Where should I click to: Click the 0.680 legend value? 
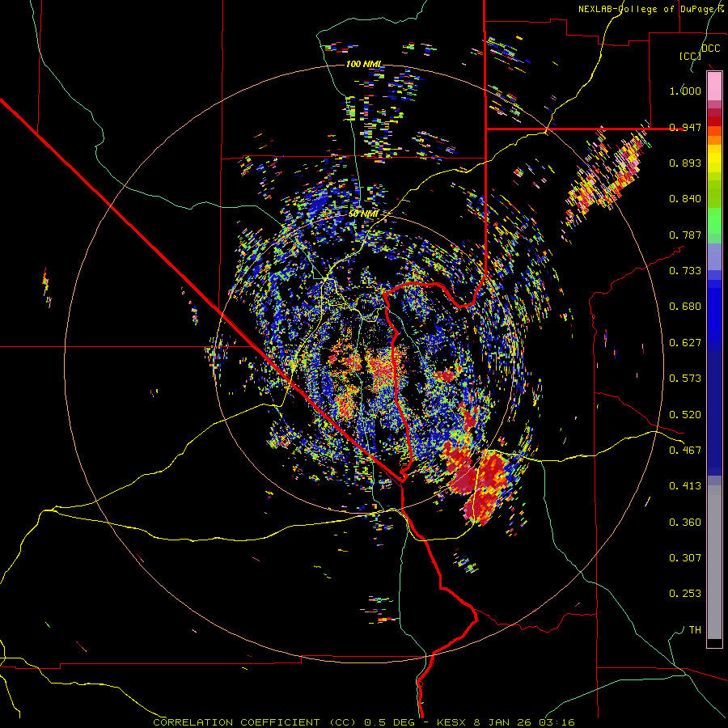click(x=685, y=307)
